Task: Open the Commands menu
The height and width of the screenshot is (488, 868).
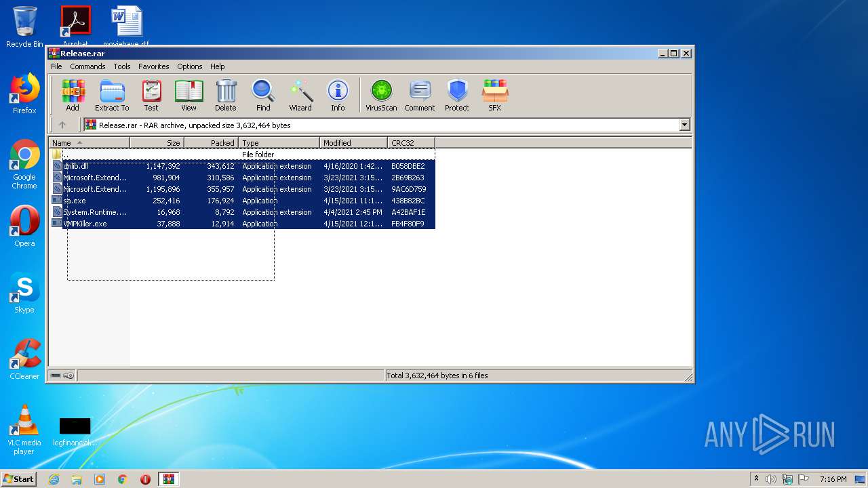Action: coord(87,66)
